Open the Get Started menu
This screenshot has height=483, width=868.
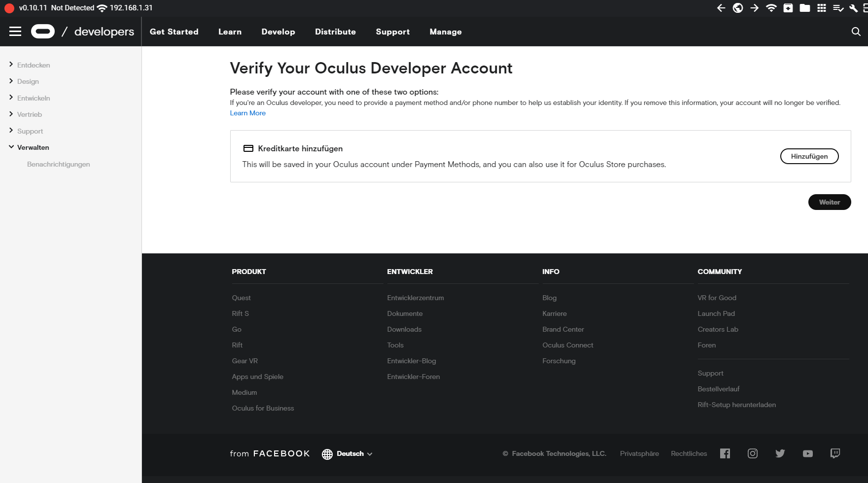[x=174, y=32]
